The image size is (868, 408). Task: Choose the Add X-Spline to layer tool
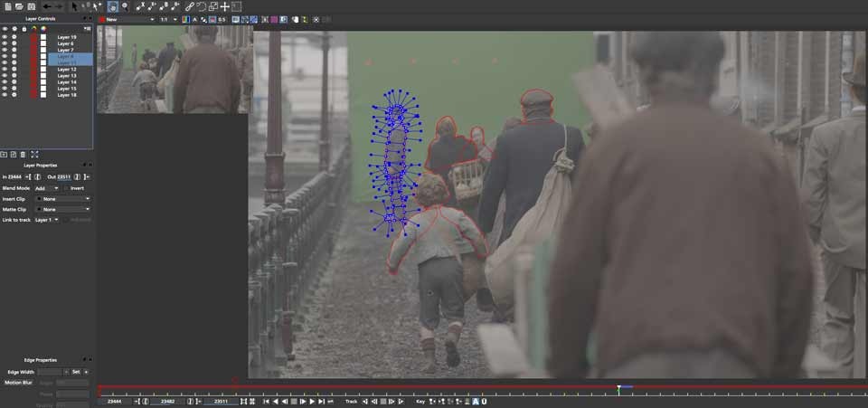[152, 6]
